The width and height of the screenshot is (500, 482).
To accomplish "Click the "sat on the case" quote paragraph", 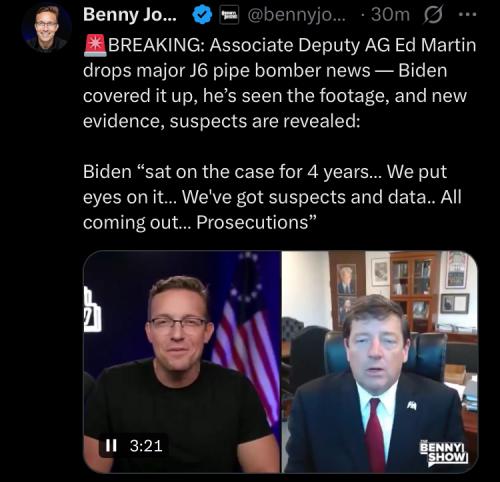I will pos(272,197).
